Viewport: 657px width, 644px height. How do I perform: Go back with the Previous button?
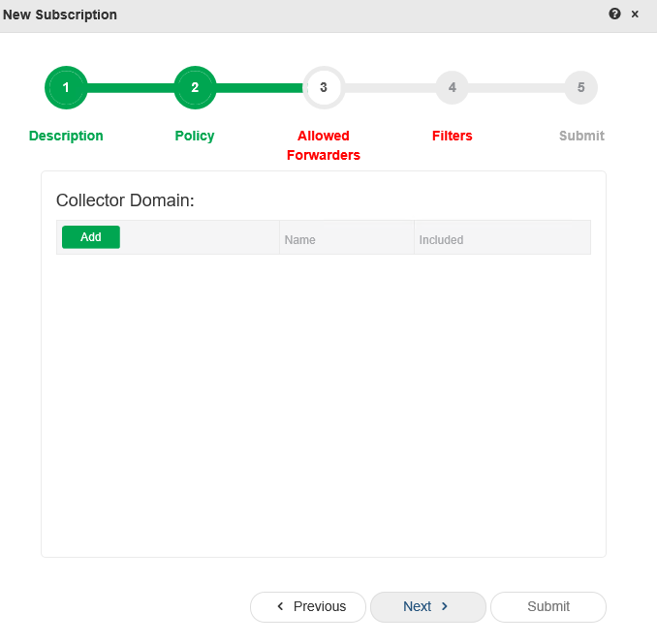pos(308,607)
